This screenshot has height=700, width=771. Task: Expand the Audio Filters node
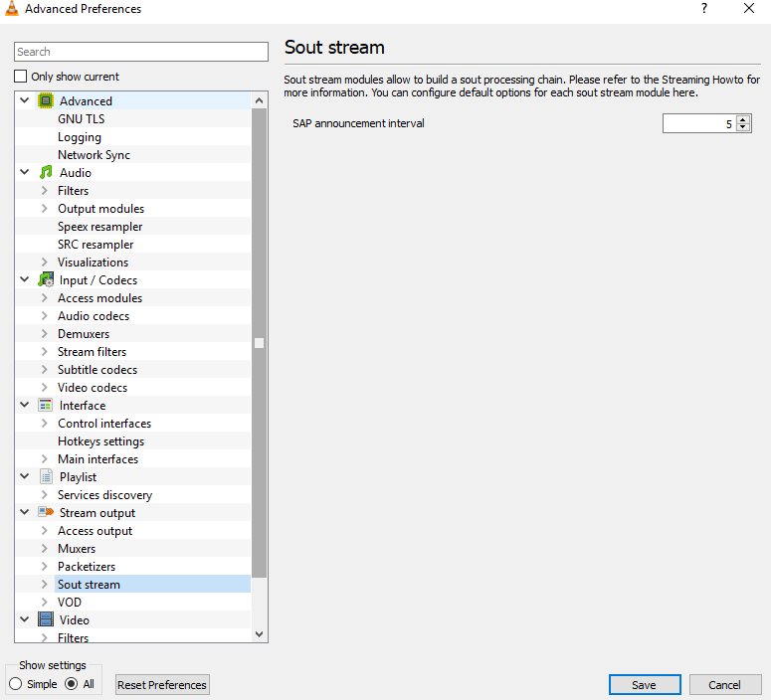tap(44, 190)
